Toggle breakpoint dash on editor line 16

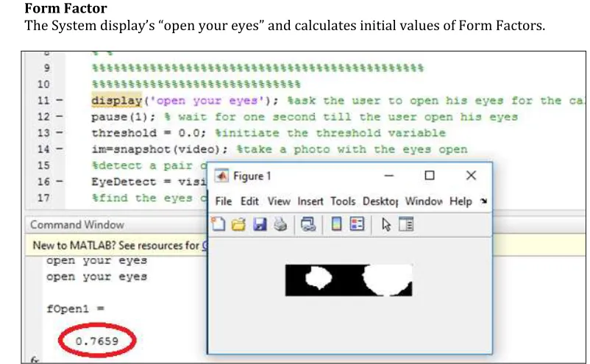click(x=60, y=182)
